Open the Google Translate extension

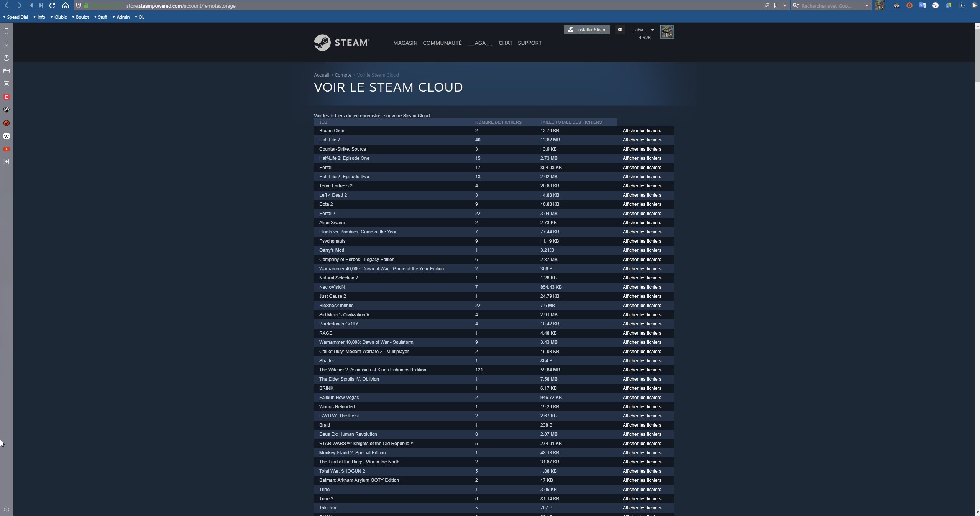(x=923, y=5)
